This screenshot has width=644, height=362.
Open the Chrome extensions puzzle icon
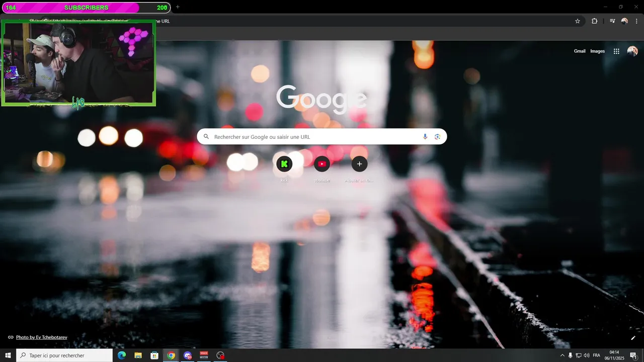point(594,21)
